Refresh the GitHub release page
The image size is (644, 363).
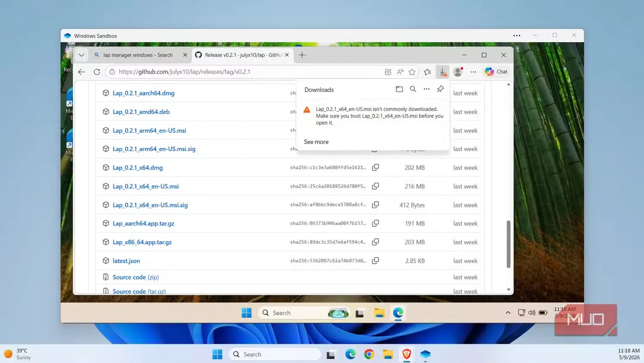click(x=97, y=72)
